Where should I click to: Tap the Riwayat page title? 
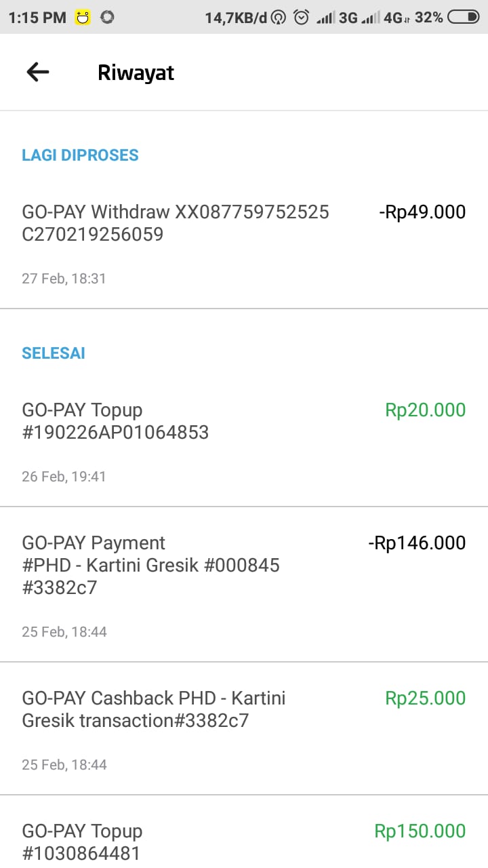click(x=136, y=73)
